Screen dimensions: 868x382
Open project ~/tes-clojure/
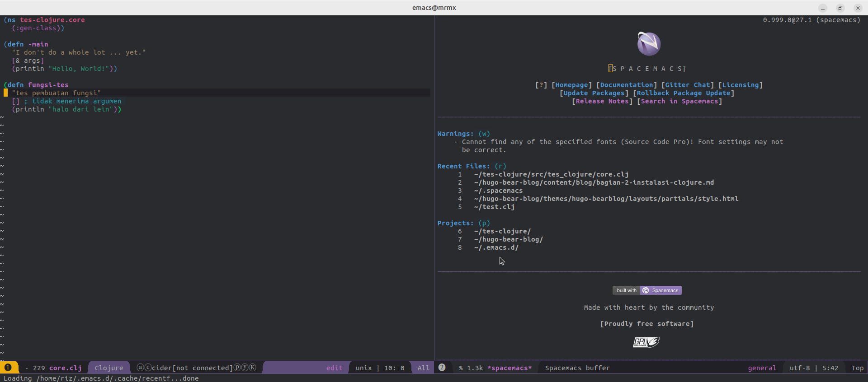click(x=502, y=231)
